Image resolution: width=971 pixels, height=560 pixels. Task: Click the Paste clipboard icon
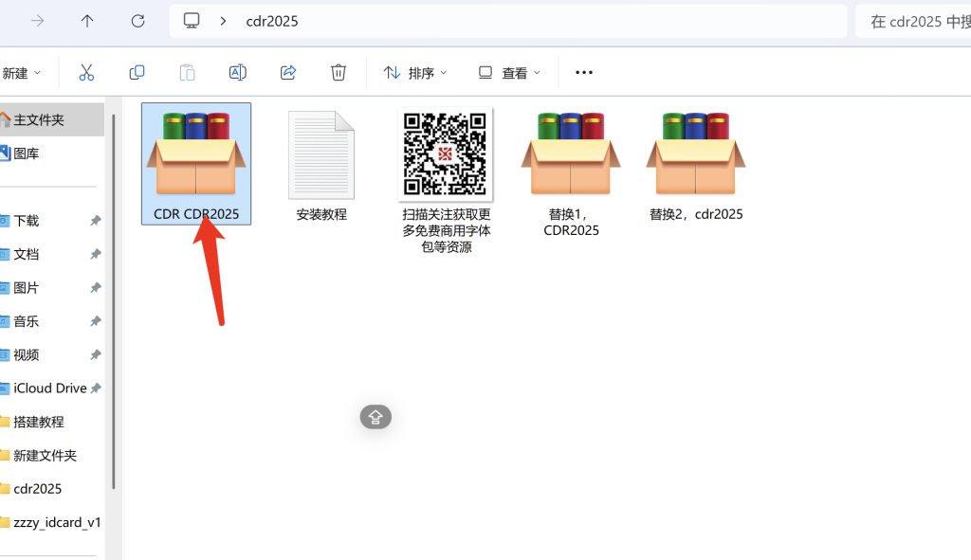(187, 72)
